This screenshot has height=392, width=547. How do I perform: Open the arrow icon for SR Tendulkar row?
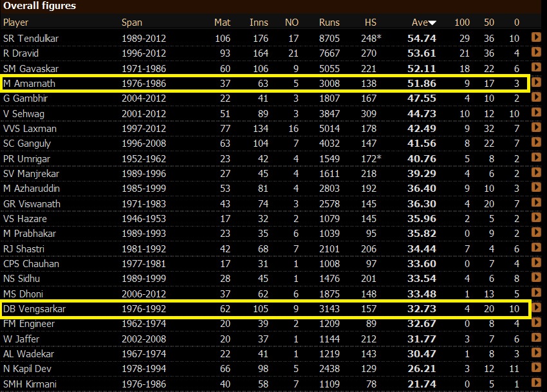coord(536,37)
